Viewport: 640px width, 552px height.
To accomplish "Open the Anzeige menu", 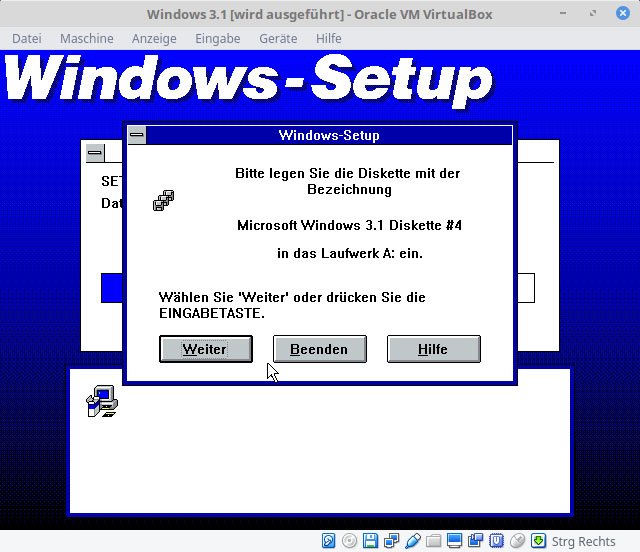I will (154, 38).
